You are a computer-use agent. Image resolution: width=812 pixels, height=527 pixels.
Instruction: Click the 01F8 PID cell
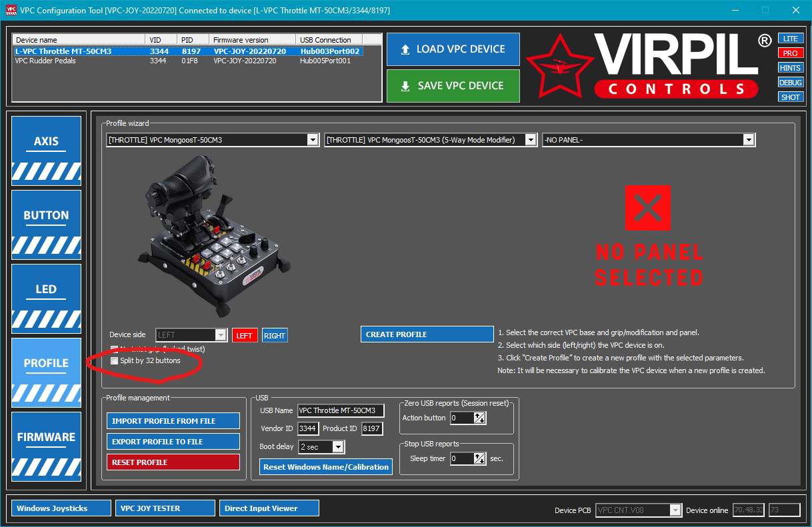tap(189, 61)
